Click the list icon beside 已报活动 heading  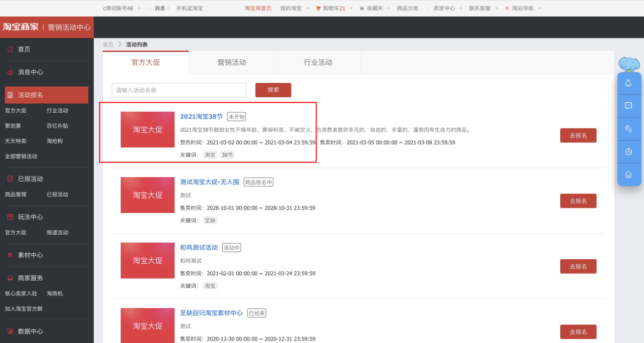[x=10, y=179]
